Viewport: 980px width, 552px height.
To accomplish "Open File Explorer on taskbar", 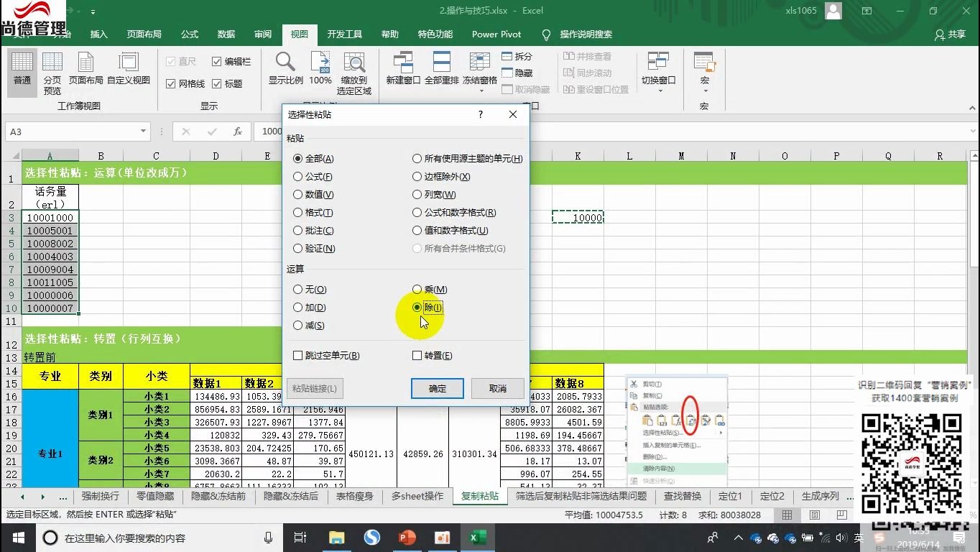I will coord(336,538).
